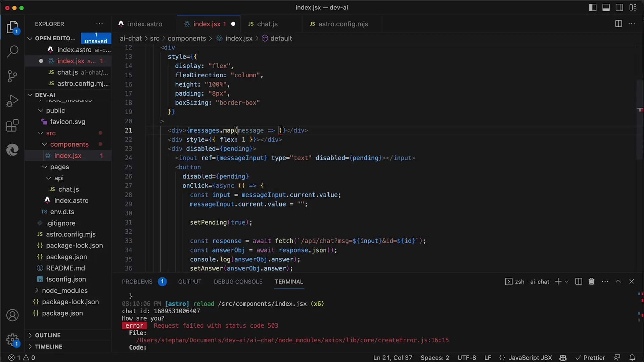Open editor More Actions menu
644x362 pixels.
click(x=632, y=24)
